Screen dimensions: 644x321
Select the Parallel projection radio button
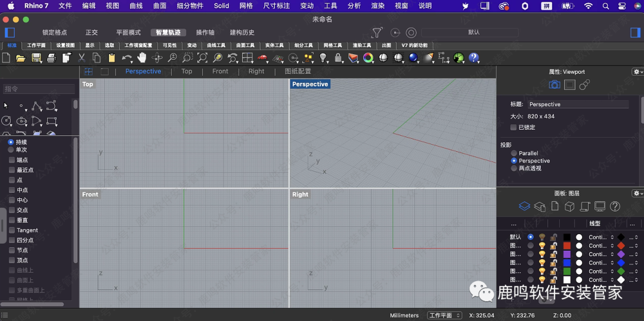point(514,153)
